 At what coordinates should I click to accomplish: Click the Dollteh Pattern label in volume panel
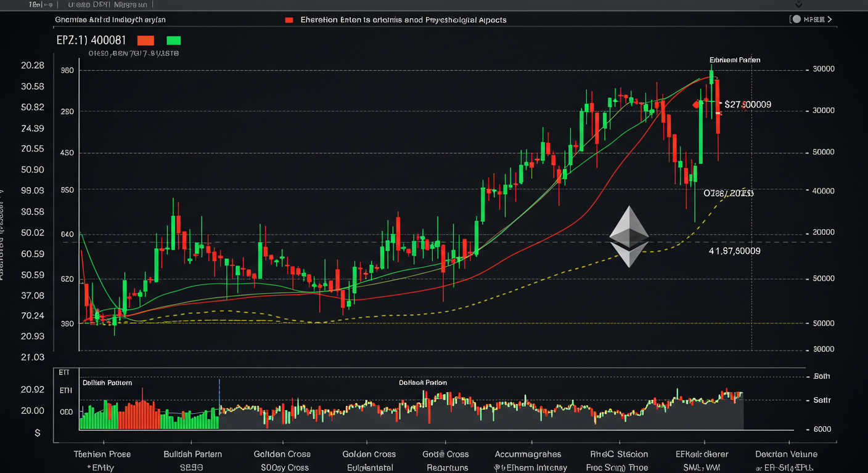pyautogui.click(x=107, y=382)
